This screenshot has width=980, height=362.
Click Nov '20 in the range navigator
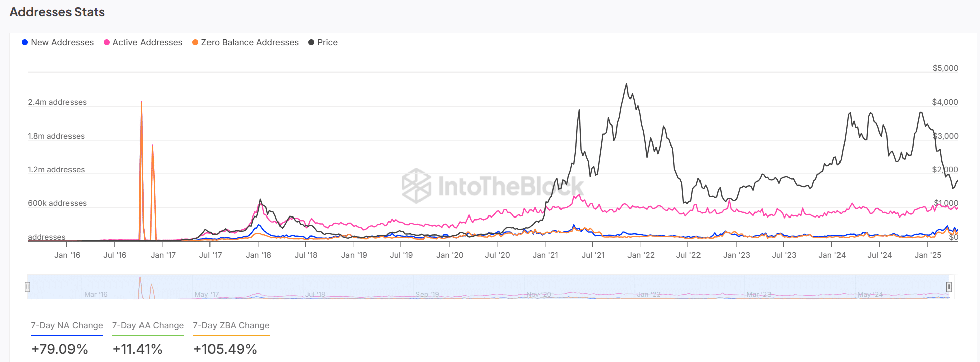click(x=539, y=294)
